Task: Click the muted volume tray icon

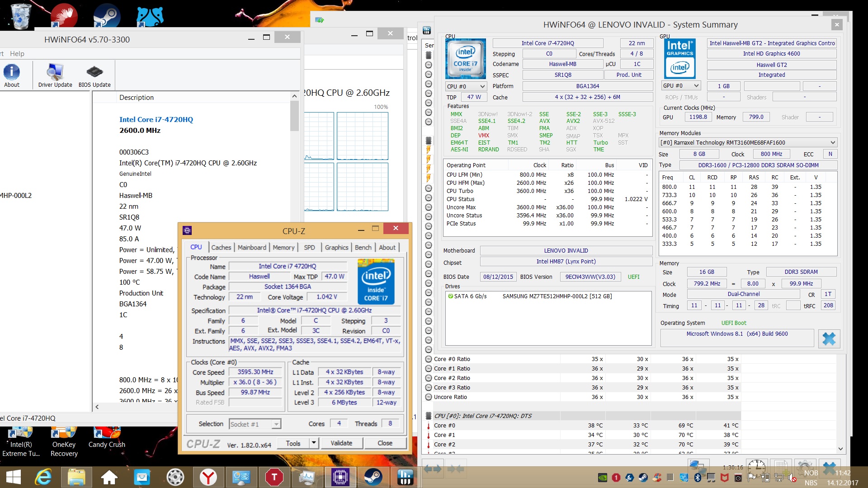Action: [792, 478]
